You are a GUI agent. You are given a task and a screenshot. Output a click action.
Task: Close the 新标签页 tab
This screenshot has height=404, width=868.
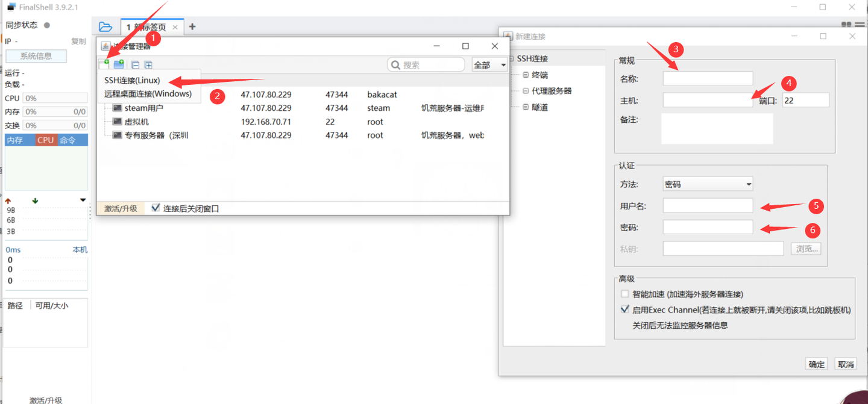[175, 27]
